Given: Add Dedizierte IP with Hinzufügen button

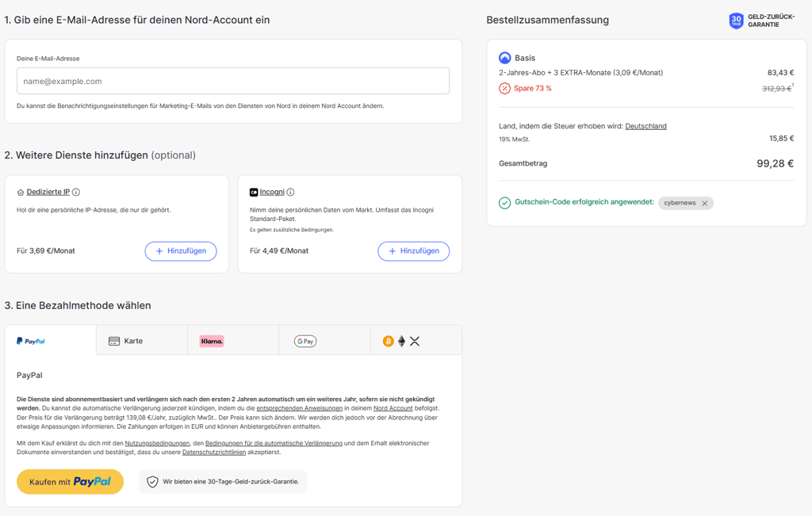Looking at the screenshot, I should pyautogui.click(x=181, y=251).
